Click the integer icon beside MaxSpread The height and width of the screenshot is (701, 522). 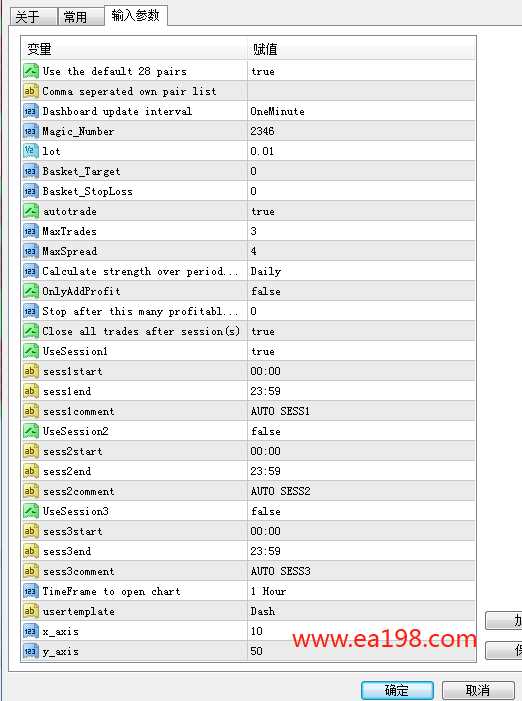point(31,251)
